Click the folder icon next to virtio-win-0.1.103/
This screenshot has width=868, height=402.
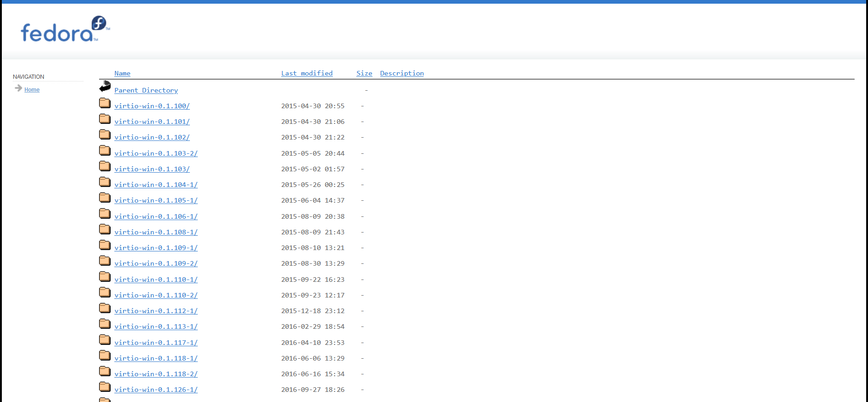tap(105, 166)
